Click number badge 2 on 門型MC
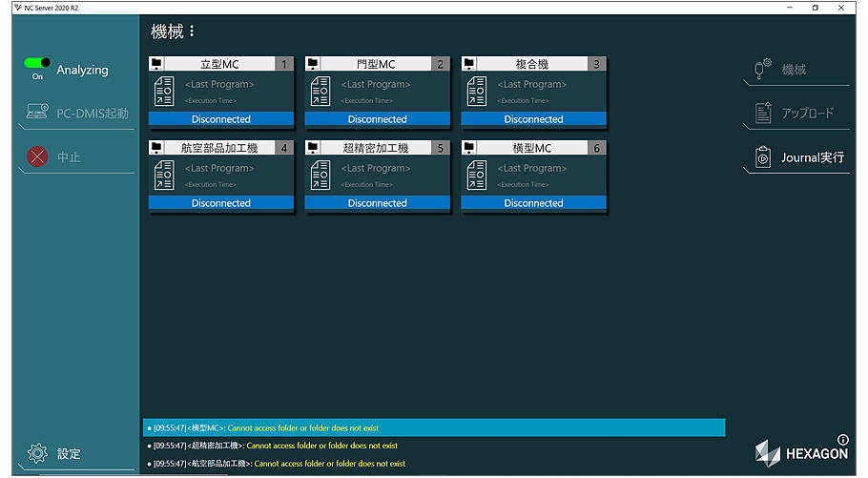This screenshot has width=868, height=478. [x=441, y=64]
